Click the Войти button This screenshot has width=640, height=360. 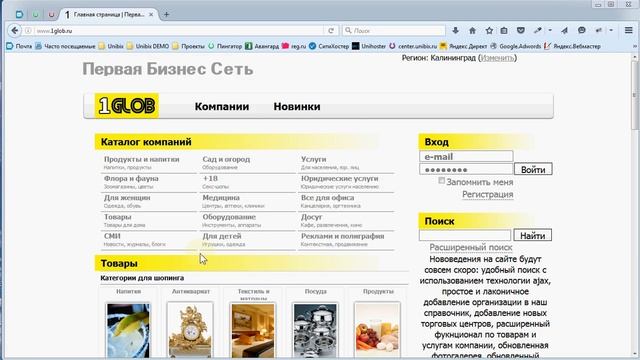pyautogui.click(x=533, y=169)
